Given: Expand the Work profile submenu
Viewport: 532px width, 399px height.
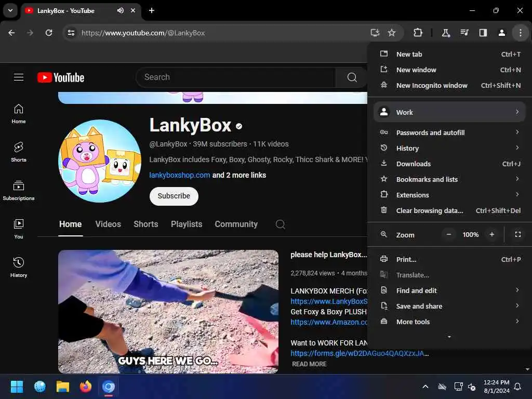Looking at the screenshot, I should [x=449, y=112].
